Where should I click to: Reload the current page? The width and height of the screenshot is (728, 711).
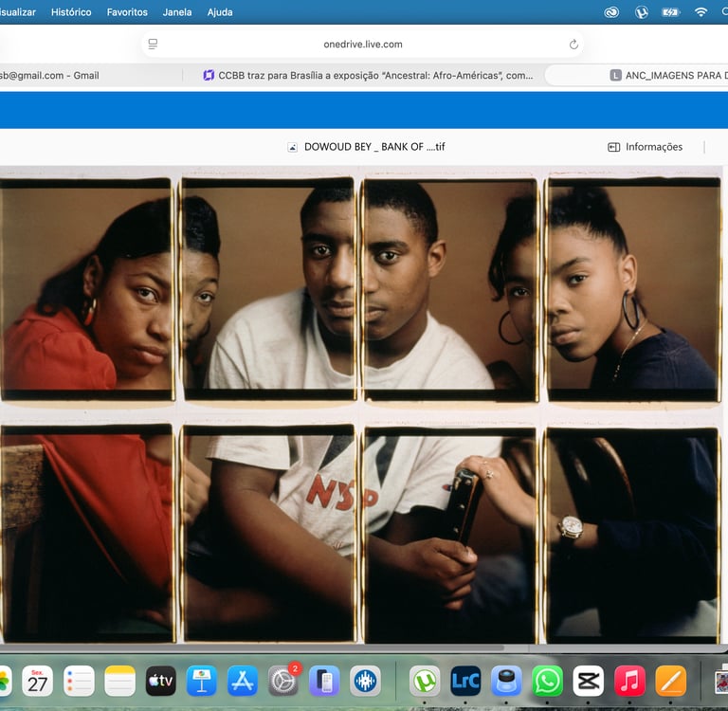point(573,45)
